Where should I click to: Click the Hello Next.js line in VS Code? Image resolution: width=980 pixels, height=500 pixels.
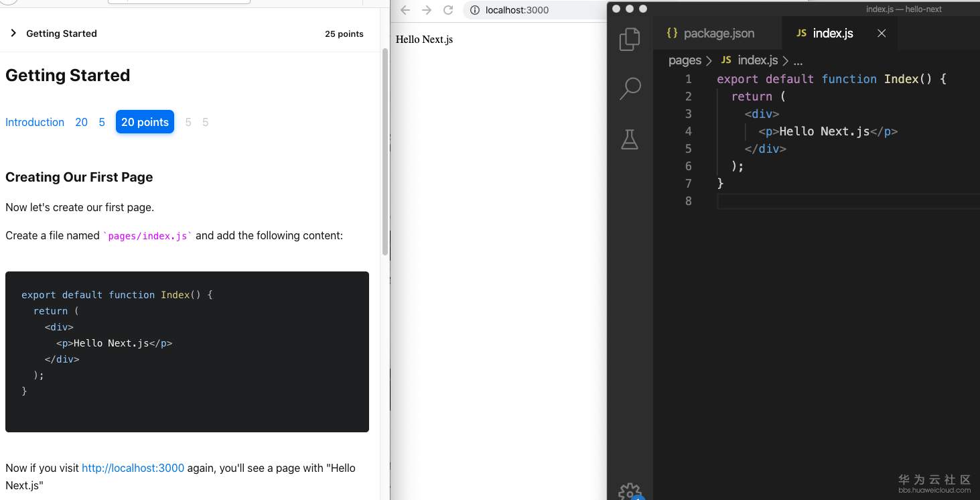pos(828,131)
